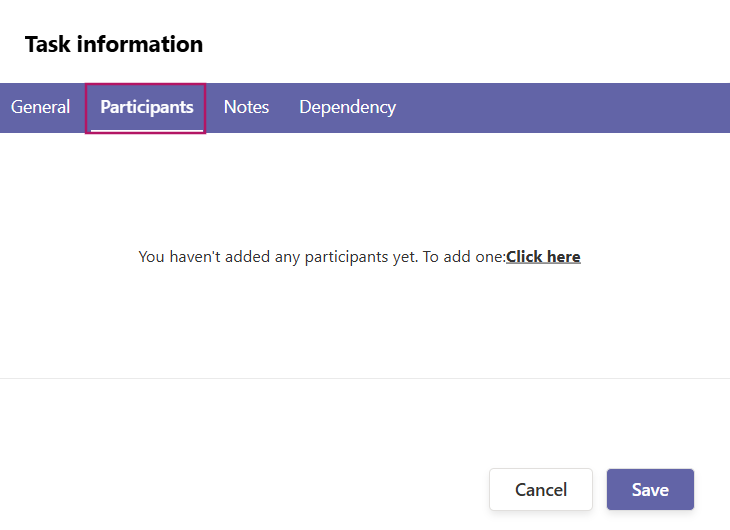The image size is (730, 530).
Task: Switch to the General tab
Action: [x=40, y=107]
